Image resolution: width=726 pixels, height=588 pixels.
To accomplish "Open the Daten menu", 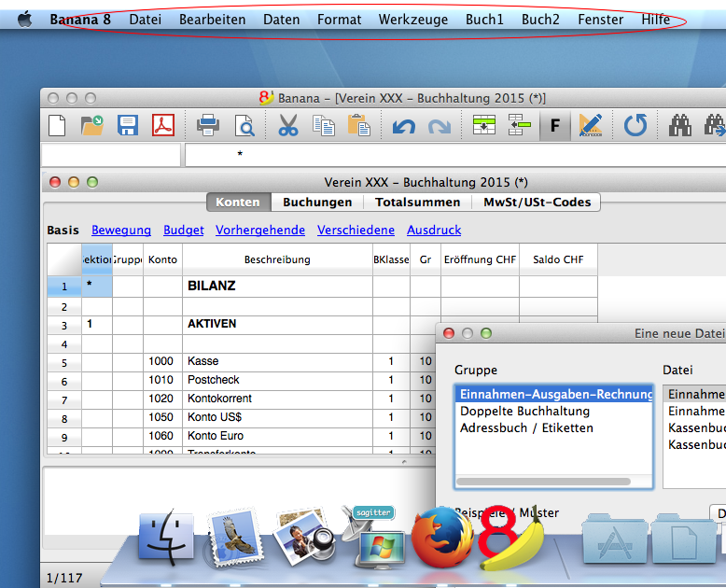I will [x=282, y=20].
